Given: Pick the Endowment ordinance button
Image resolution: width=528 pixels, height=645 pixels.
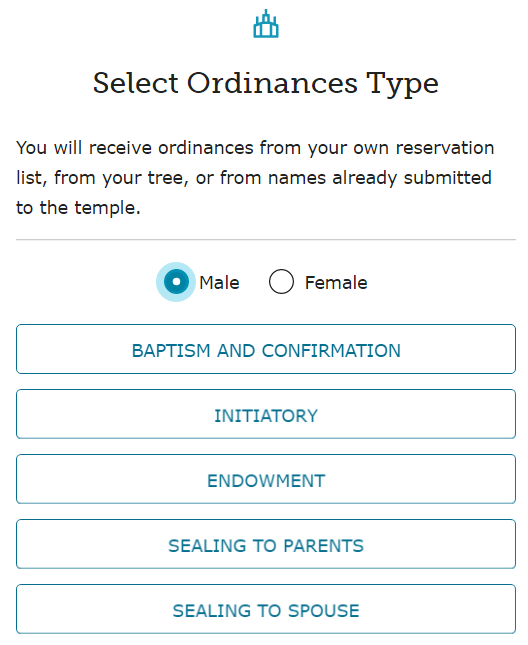Looking at the screenshot, I should click(x=266, y=479).
